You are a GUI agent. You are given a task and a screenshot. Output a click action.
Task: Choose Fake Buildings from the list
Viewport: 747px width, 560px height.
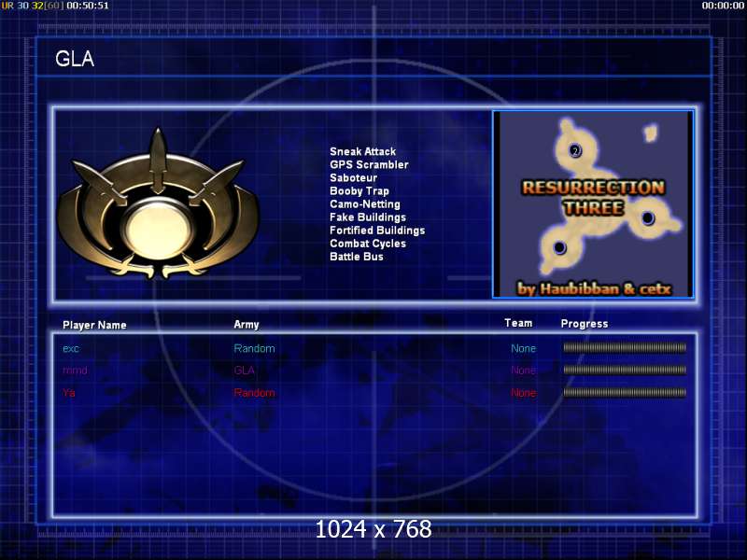pyautogui.click(x=368, y=217)
